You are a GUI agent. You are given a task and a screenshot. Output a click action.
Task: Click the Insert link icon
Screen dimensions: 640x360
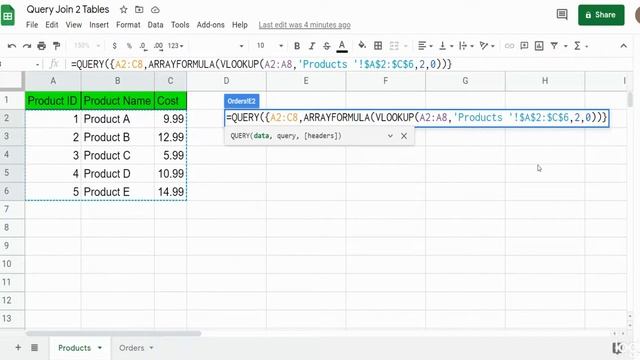tap(509, 46)
